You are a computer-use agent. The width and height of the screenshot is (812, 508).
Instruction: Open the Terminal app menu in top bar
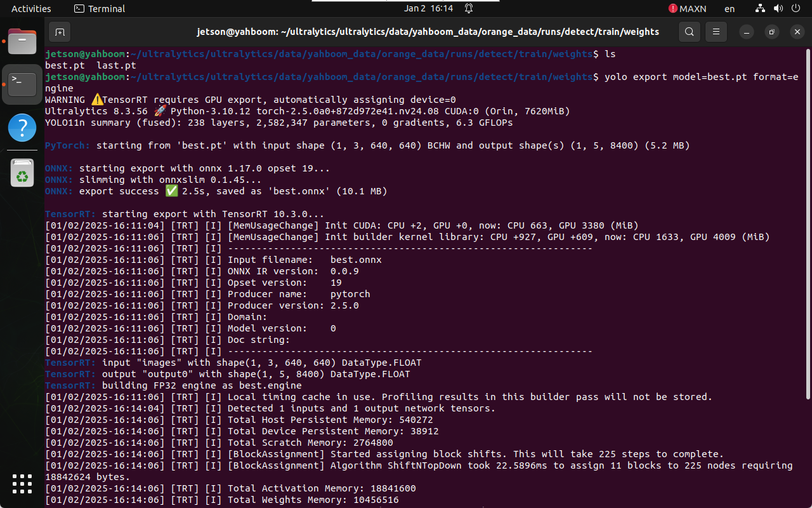tap(100, 9)
